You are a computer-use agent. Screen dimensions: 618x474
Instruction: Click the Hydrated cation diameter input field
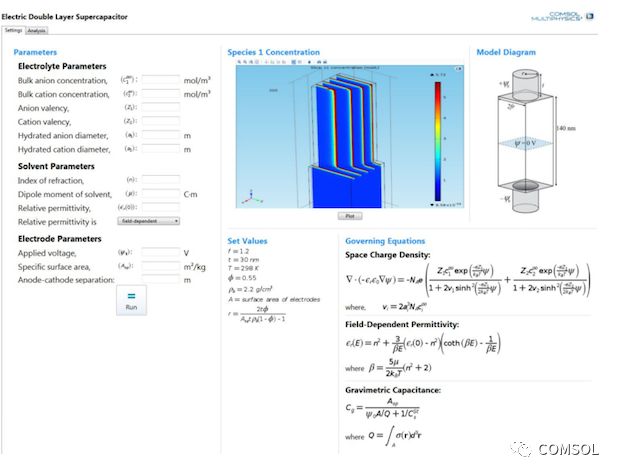click(x=161, y=149)
